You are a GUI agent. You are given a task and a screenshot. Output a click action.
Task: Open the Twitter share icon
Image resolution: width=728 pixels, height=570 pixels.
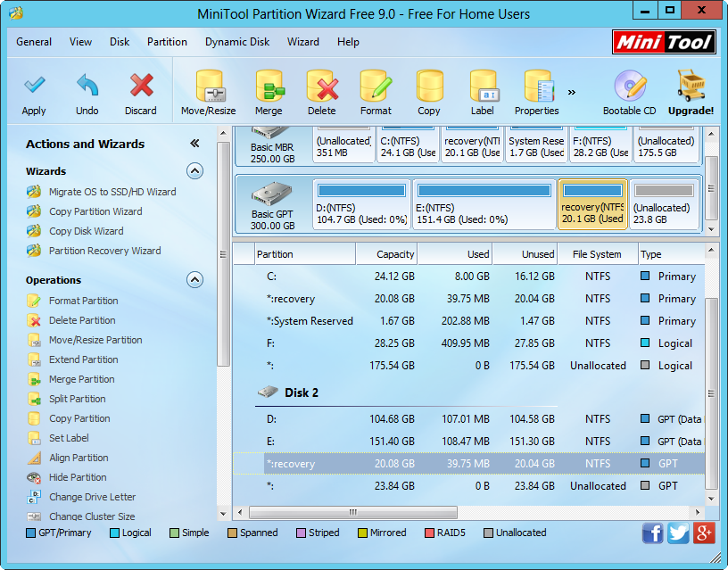click(678, 533)
